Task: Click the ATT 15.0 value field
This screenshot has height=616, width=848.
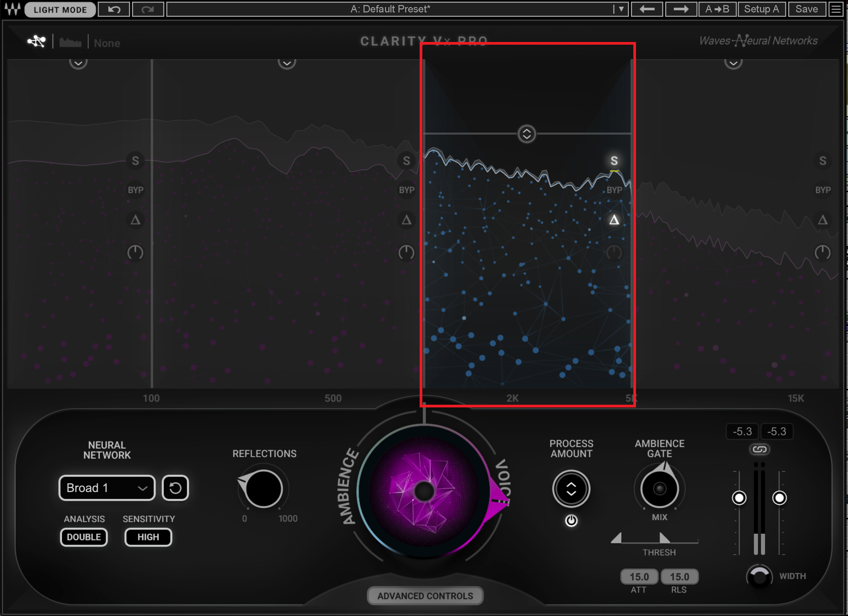Action: [x=639, y=577]
